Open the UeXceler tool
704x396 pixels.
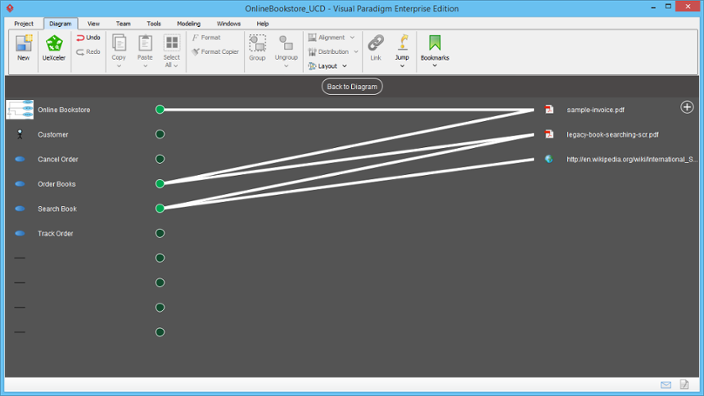(54, 43)
